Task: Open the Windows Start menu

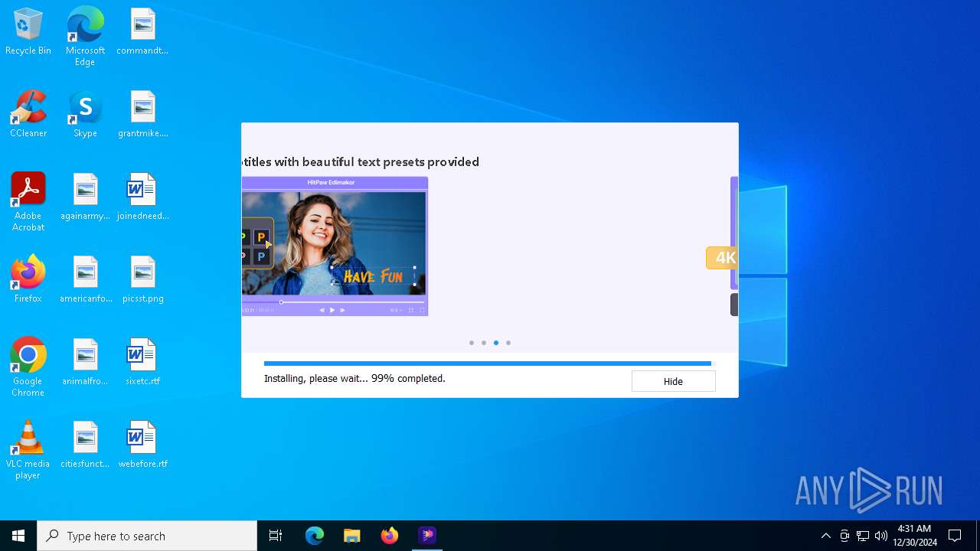Action: pos(18,536)
